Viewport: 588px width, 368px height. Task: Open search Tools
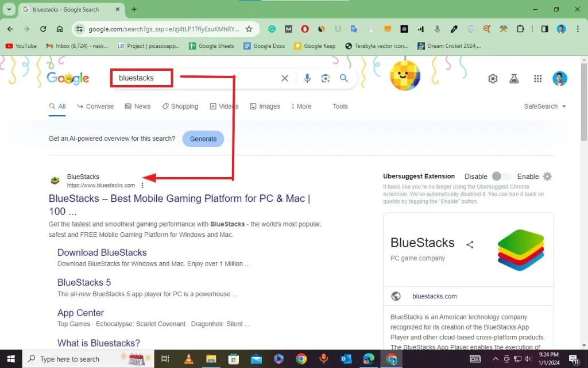[x=340, y=106]
